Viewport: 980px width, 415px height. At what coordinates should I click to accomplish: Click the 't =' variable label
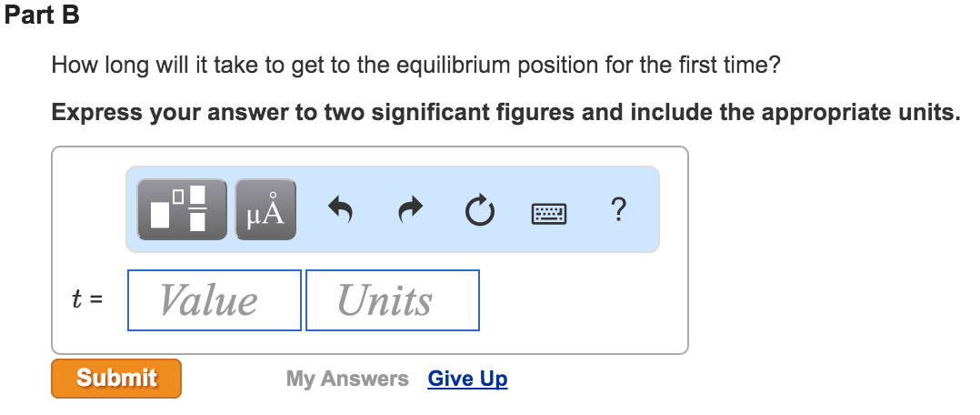(87, 299)
